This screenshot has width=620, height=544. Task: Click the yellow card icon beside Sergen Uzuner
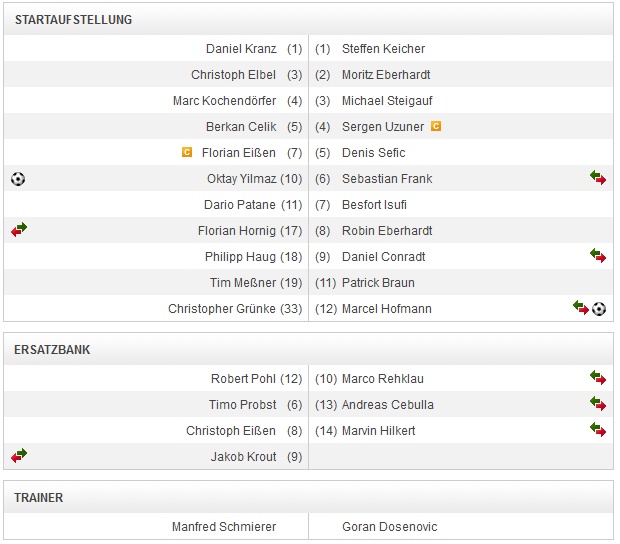[436, 127]
